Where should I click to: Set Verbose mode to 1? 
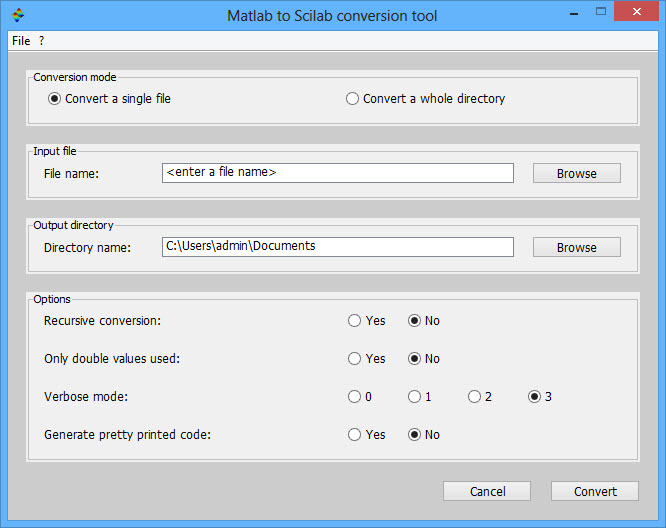click(x=420, y=396)
